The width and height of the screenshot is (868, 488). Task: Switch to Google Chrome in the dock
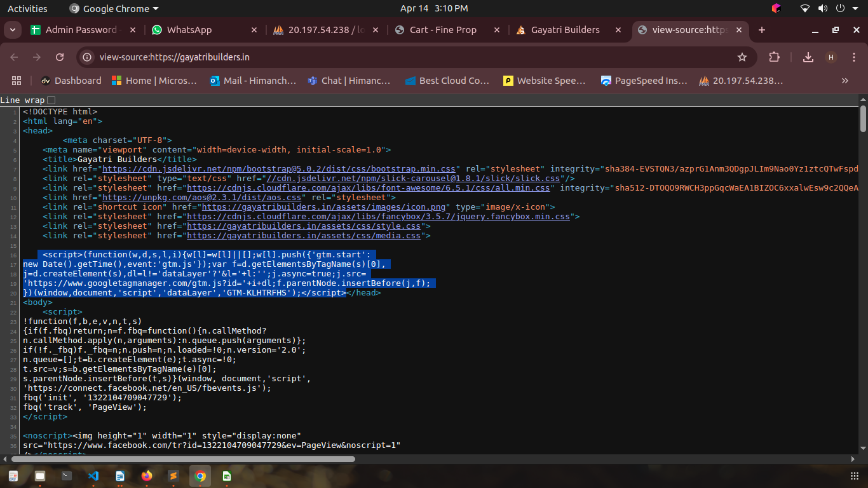click(x=200, y=475)
